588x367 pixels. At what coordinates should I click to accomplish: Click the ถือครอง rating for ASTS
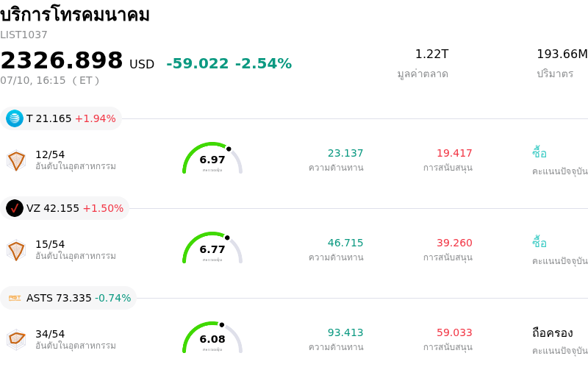[x=553, y=333]
